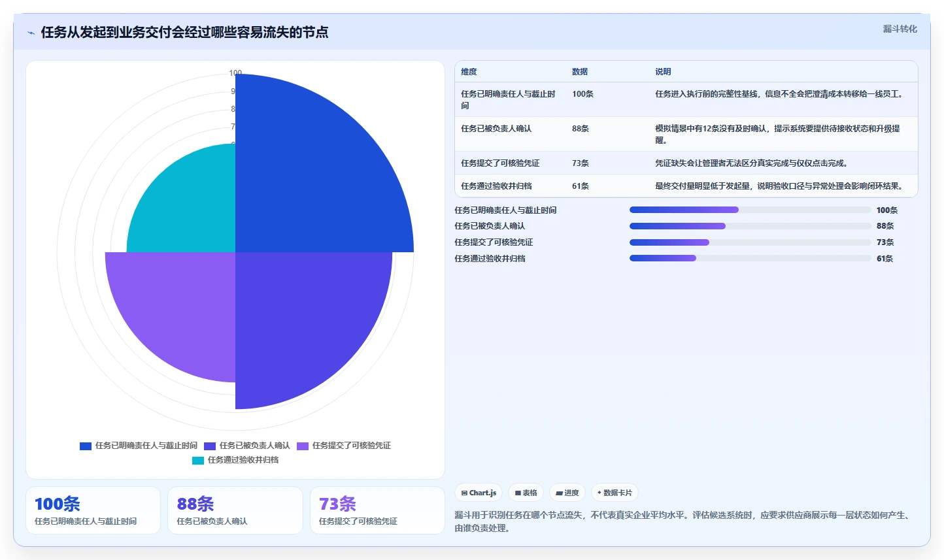Click description starting 凭证缺失会让管理者

coord(751,163)
